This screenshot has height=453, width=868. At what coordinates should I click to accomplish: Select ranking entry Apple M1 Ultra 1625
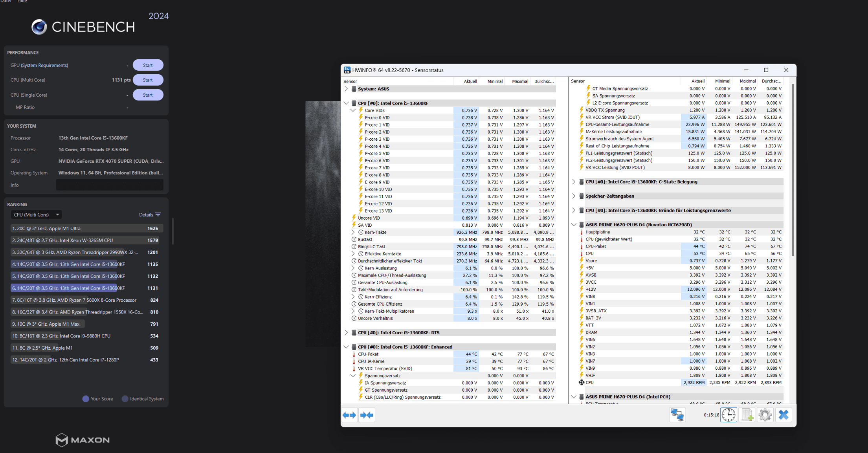click(86, 228)
